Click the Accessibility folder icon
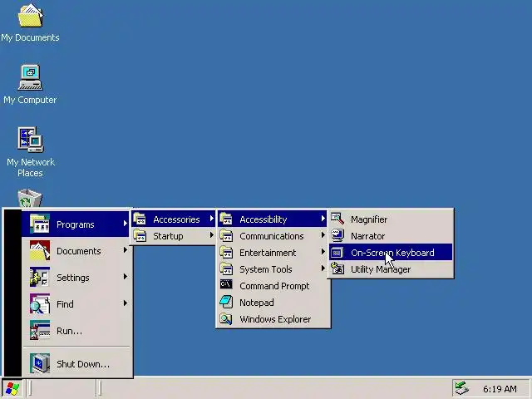 point(226,219)
